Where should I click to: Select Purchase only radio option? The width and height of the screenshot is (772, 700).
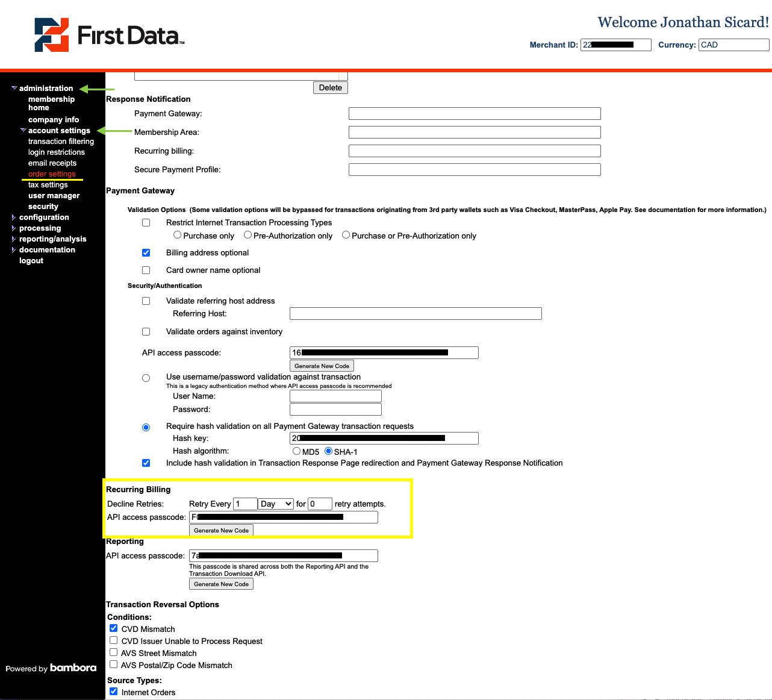tap(177, 235)
